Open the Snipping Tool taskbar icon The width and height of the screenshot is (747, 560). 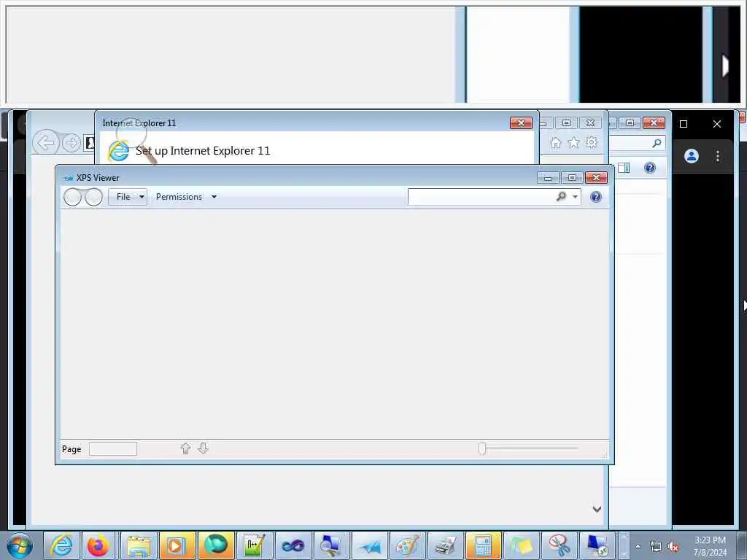560,545
